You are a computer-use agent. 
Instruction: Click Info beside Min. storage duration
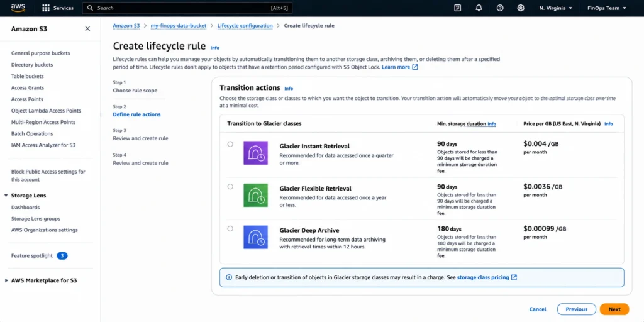pos(492,124)
